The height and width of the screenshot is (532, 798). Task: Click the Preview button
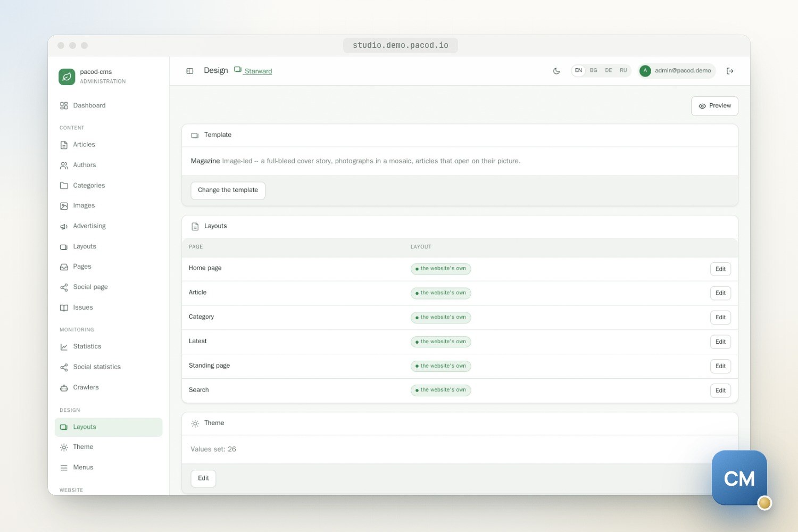pos(714,106)
